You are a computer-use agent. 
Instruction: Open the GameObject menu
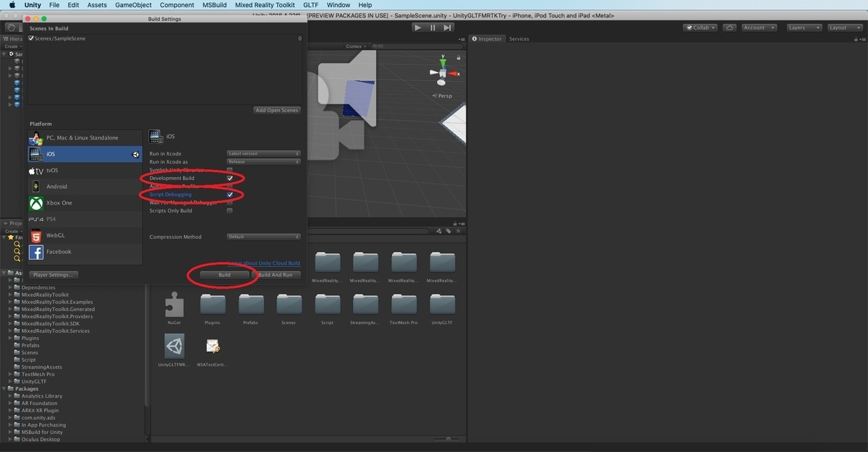133,5
